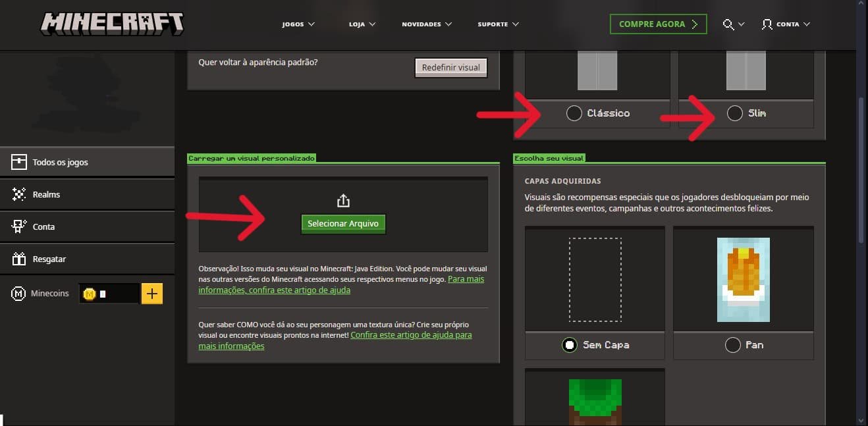Expand the JOGOS menu
Screen dimensions: 868x426
pyautogui.click(x=298, y=24)
